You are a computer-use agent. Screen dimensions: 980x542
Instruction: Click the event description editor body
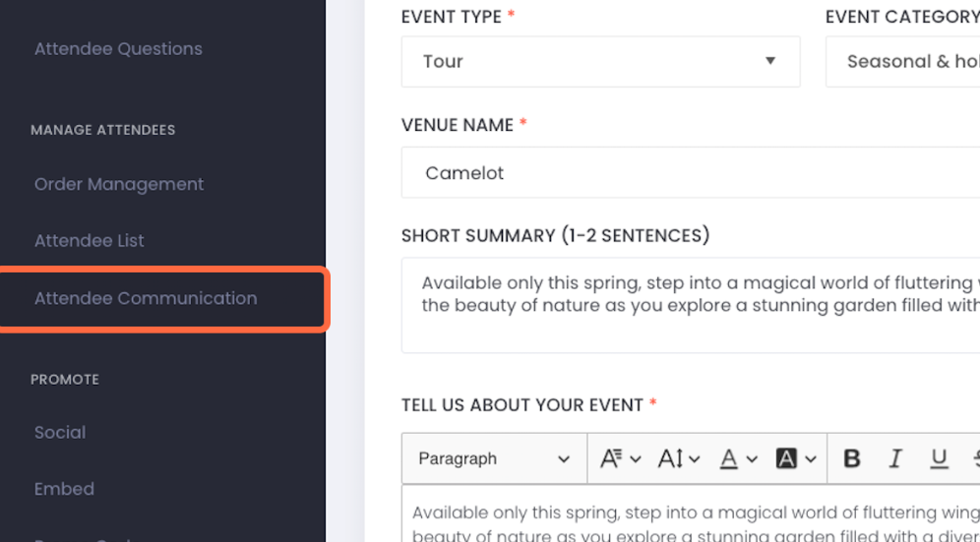point(691,513)
